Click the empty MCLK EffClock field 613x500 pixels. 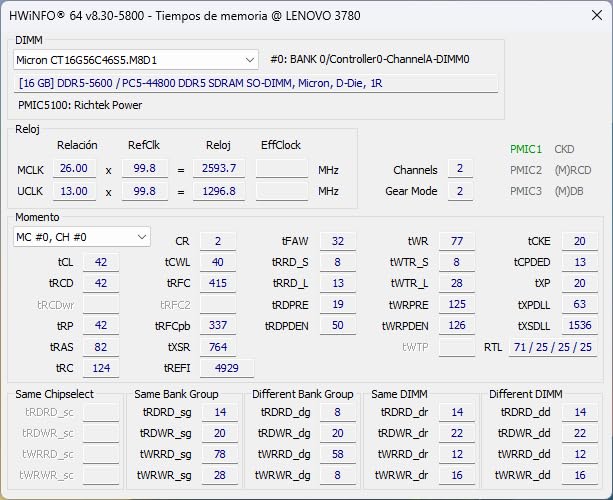(x=282, y=168)
